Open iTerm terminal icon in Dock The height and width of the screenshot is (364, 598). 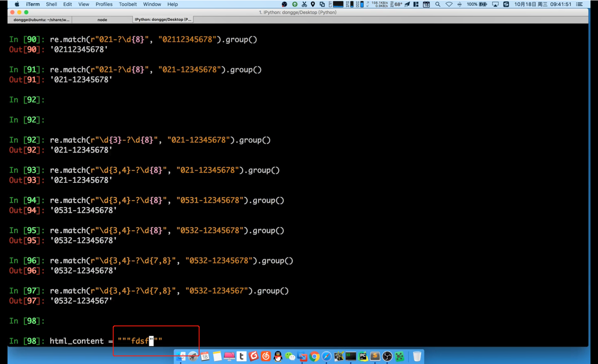coord(351,356)
